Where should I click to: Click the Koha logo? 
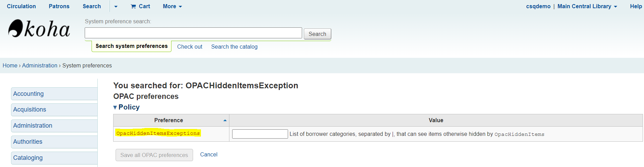(39, 28)
